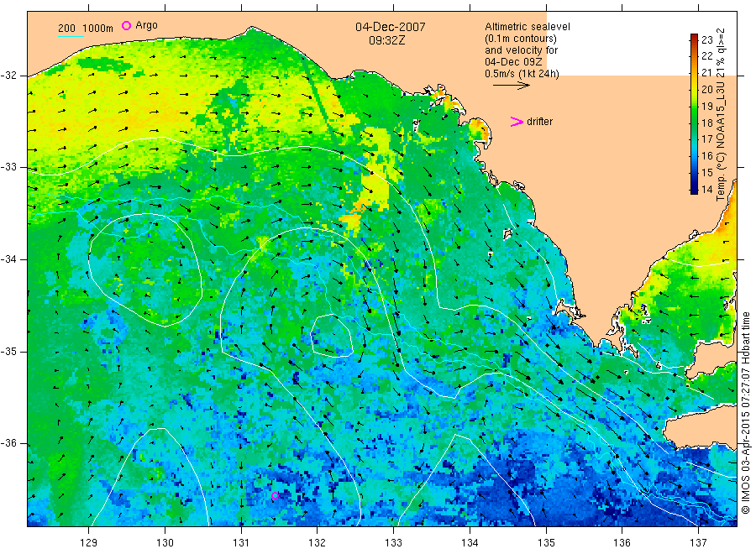Image resolution: width=756 pixels, height=554 pixels.
Task: Click the '0.5m/s (1kt 24h)' text
Action: click(522, 74)
